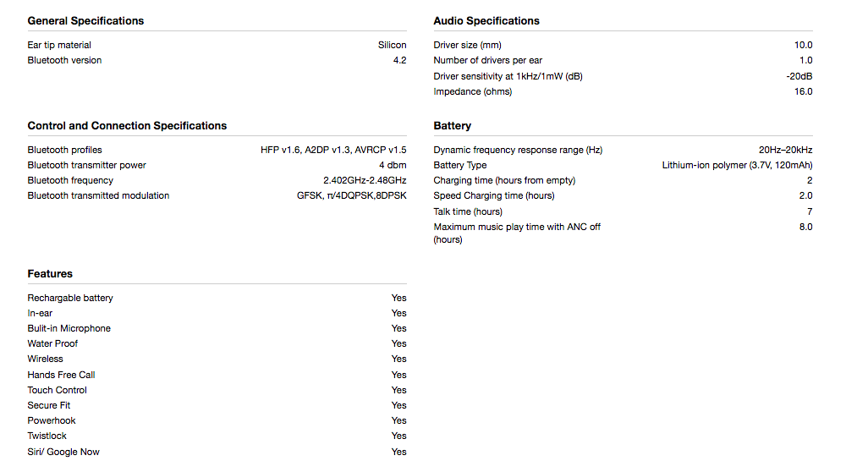Click the Bluetooth profiles value text
Image resolution: width=868 pixels, height=472 pixels.
pyautogui.click(x=333, y=150)
